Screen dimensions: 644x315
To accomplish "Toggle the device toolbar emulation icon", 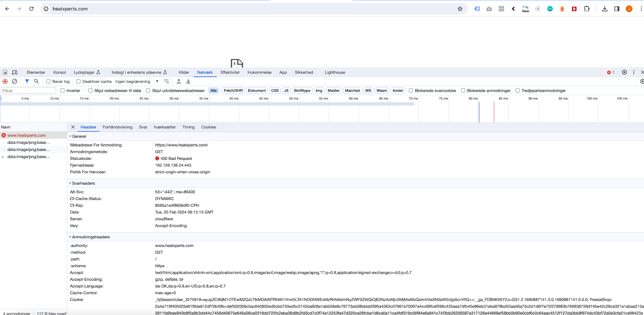I will pos(14,72).
